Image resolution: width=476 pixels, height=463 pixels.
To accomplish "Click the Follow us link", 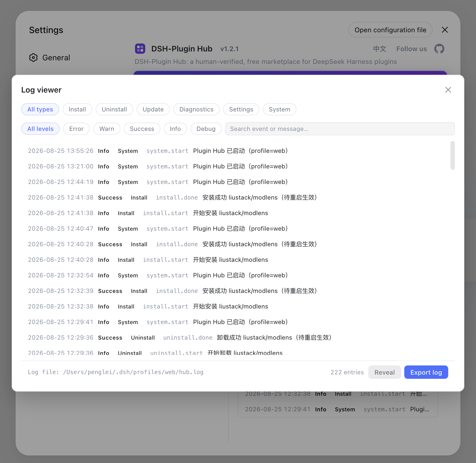I will coord(411,49).
